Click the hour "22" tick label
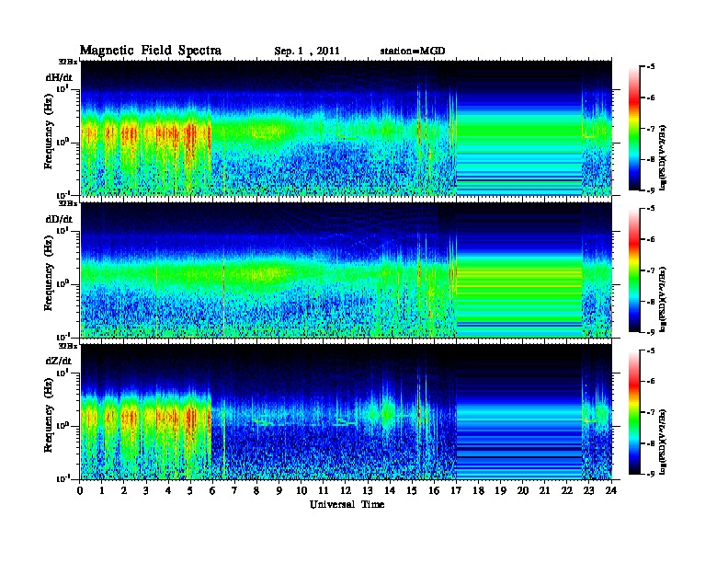 pyautogui.click(x=567, y=490)
